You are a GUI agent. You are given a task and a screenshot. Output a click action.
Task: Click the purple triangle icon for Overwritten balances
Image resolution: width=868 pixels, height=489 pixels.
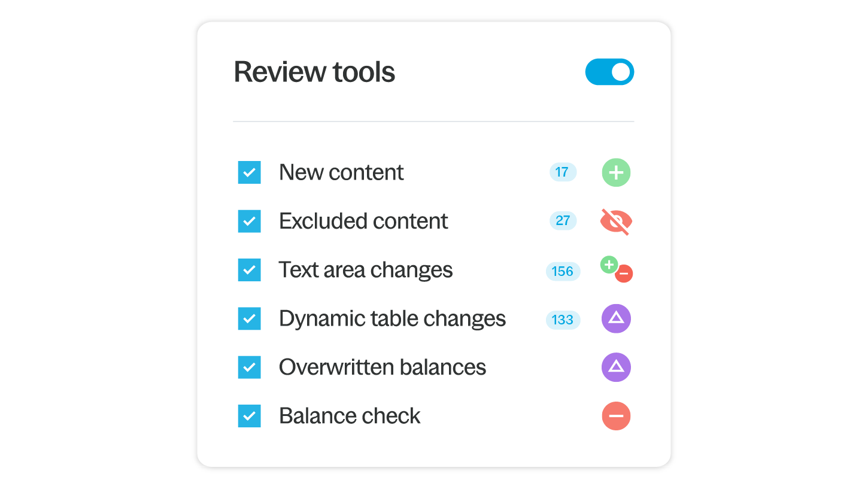(616, 367)
